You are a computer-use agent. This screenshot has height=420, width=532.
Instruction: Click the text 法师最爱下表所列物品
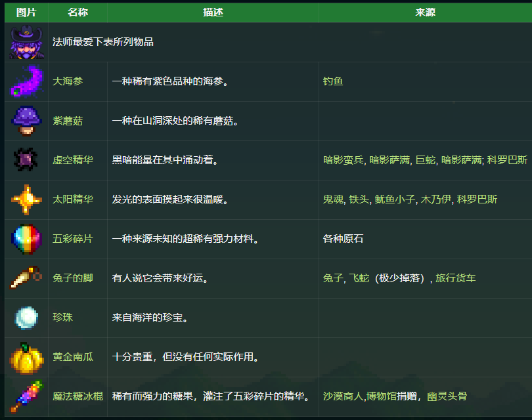coord(103,42)
